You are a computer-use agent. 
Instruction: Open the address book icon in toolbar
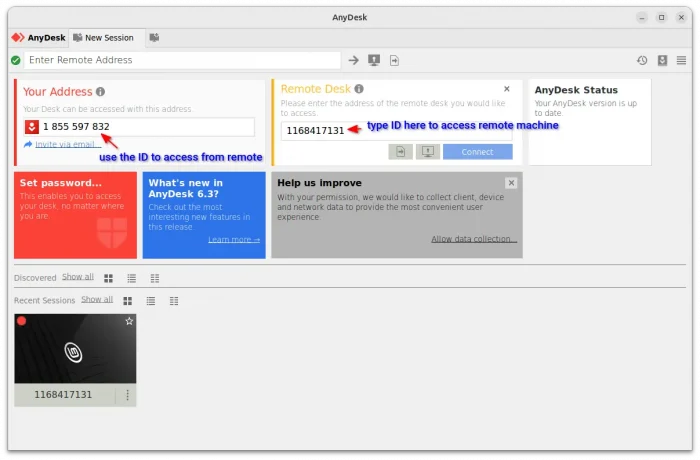click(662, 60)
